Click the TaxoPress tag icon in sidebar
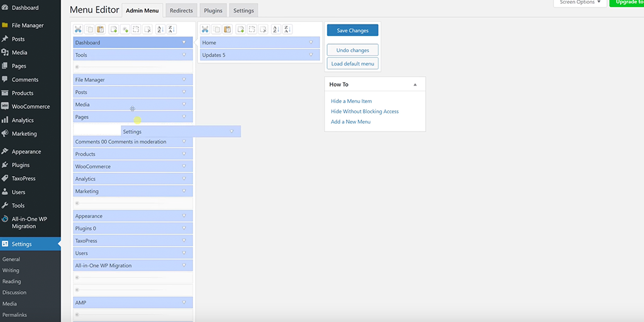The width and height of the screenshot is (644, 322). coord(5,178)
